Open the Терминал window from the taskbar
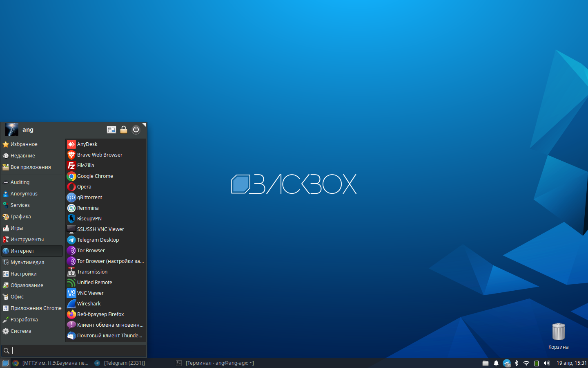588x368 pixels. [215, 363]
